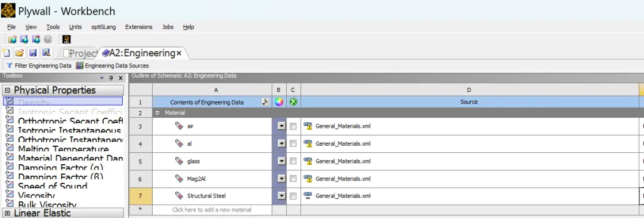Screen dimensions: 644x218
Task: Collapse the Physical Properties toolbox group
Action: pyautogui.click(x=7, y=90)
